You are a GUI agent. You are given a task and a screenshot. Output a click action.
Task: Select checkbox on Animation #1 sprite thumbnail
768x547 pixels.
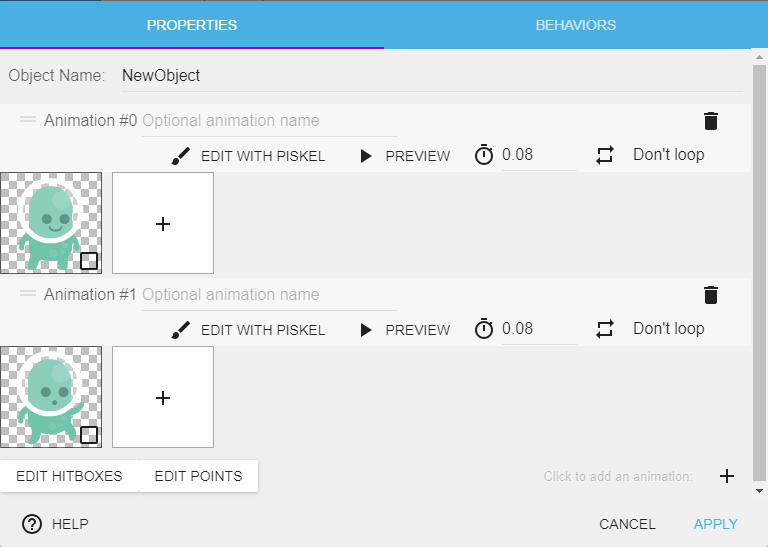pyautogui.click(x=89, y=435)
